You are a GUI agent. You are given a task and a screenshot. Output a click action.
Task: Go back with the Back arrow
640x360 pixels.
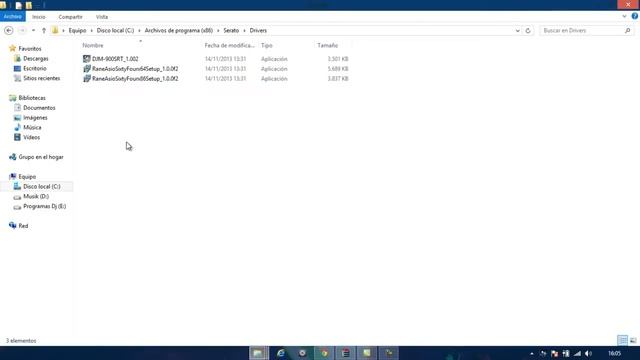coord(9,31)
